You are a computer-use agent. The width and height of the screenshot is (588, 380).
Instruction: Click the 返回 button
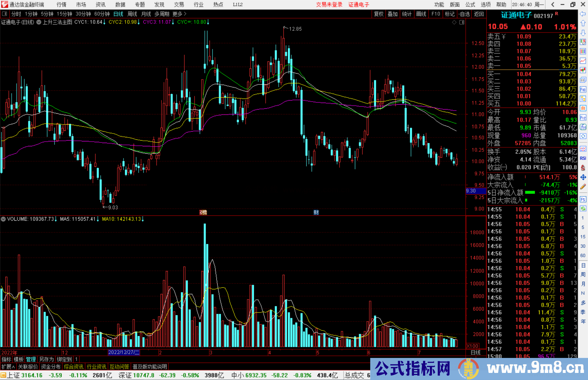pyautogui.click(x=479, y=14)
